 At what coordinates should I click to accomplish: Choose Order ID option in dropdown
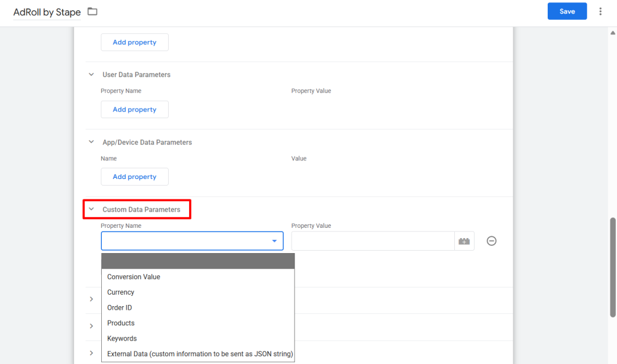coord(119,308)
